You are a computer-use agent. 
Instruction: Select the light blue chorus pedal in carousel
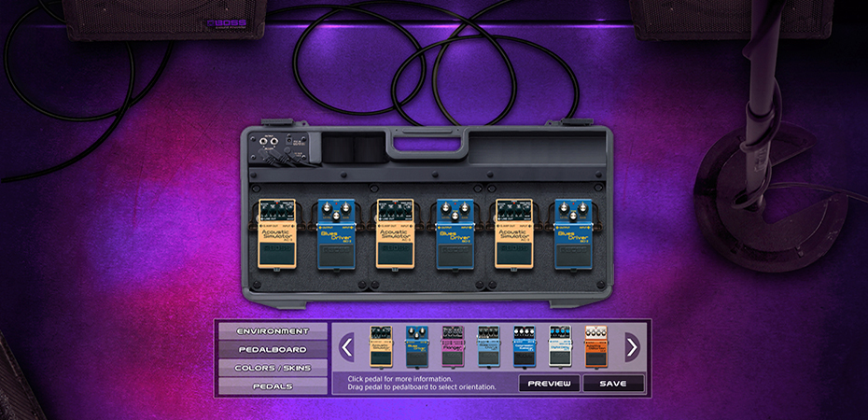(489, 346)
